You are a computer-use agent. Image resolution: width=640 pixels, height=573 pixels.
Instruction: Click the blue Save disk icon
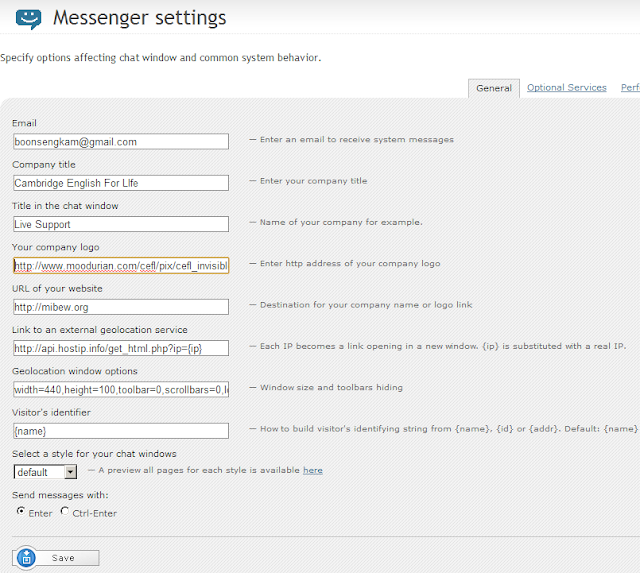(x=27, y=557)
